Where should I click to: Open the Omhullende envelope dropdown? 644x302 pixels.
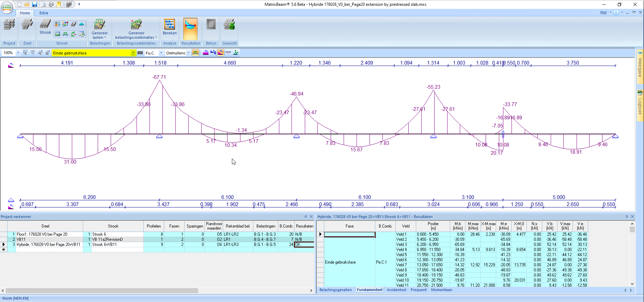pos(188,53)
